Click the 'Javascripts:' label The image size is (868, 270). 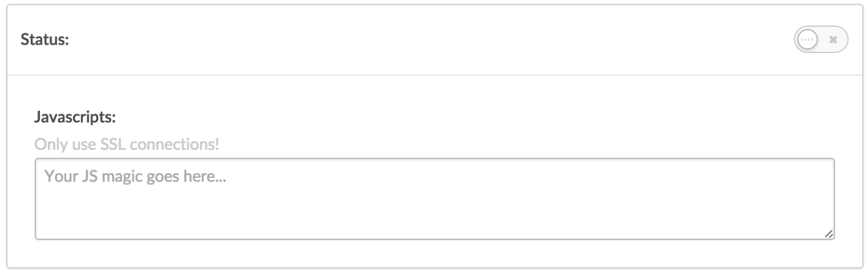(75, 117)
